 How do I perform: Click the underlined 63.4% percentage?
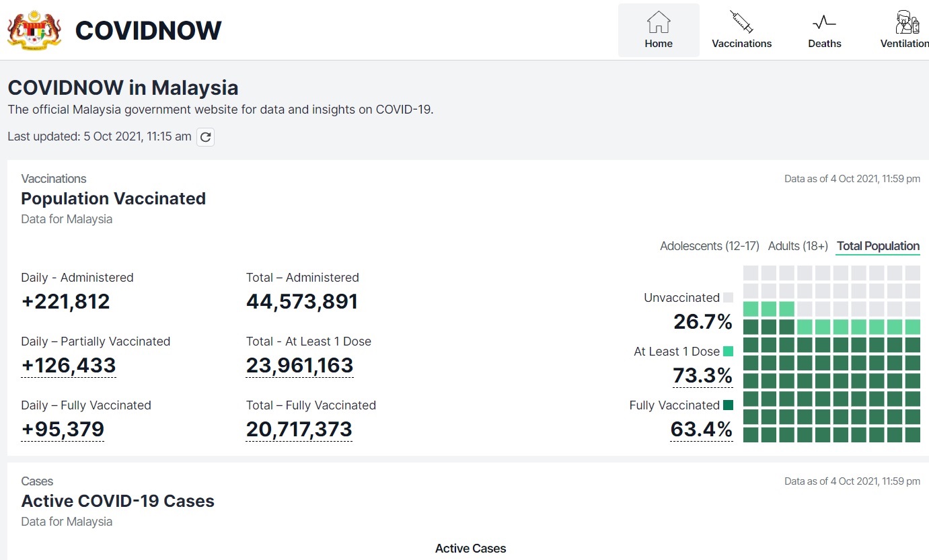click(701, 429)
